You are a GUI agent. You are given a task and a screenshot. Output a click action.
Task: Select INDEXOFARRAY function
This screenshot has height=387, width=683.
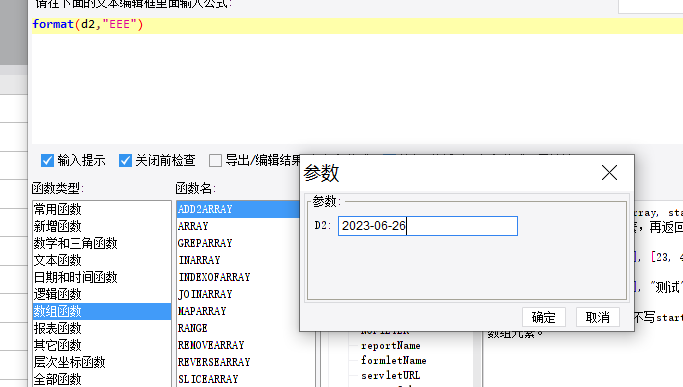[x=238, y=277]
